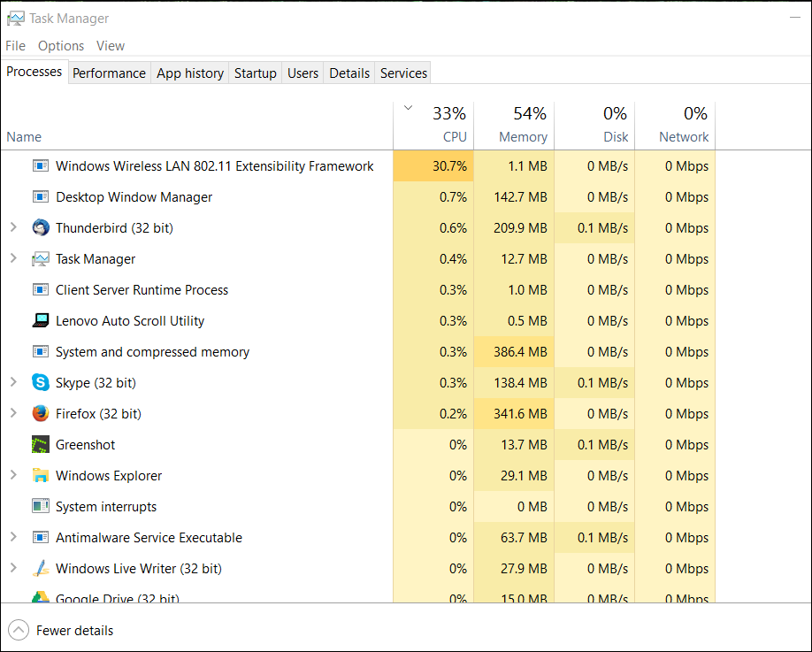Open the File menu
Image resolution: width=812 pixels, height=652 pixels.
(x=16, y=46)
